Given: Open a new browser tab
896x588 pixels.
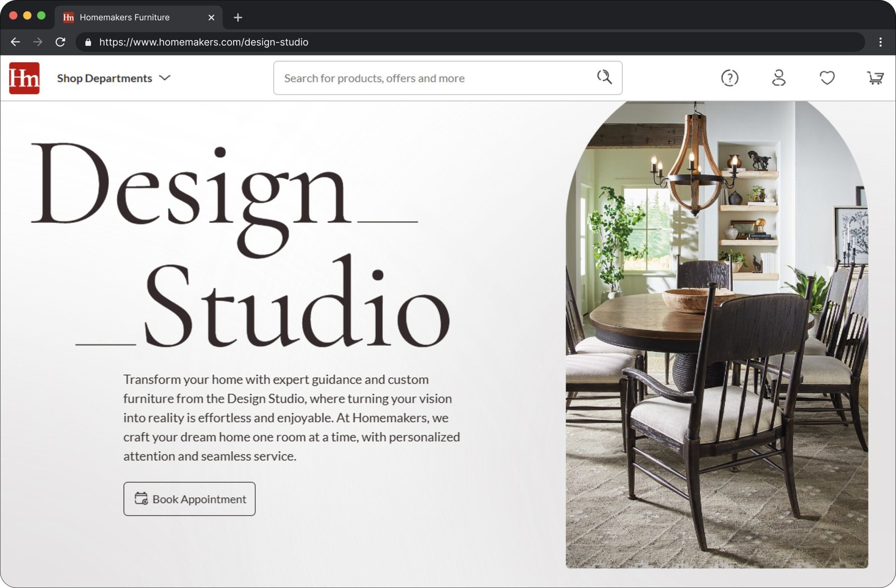Looking at the screenshot, I should [238, 17].
